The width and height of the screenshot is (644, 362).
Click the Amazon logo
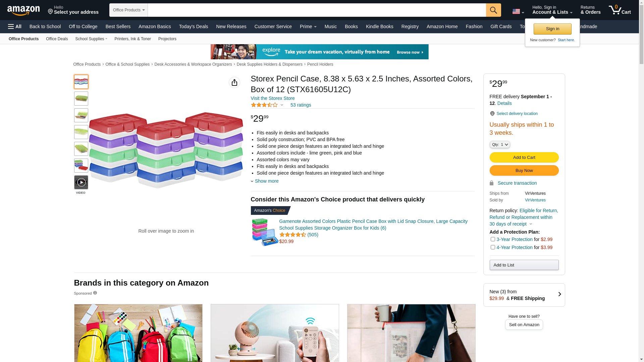point(23,10)
